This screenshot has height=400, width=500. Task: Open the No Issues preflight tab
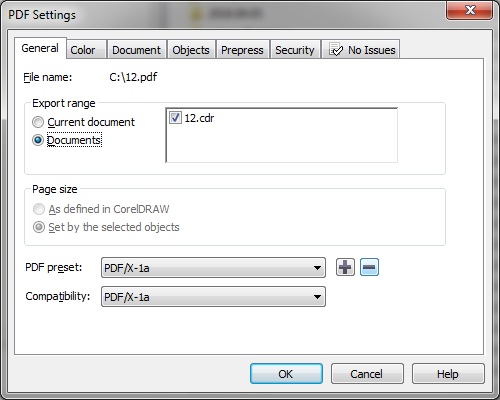(361, 50)
